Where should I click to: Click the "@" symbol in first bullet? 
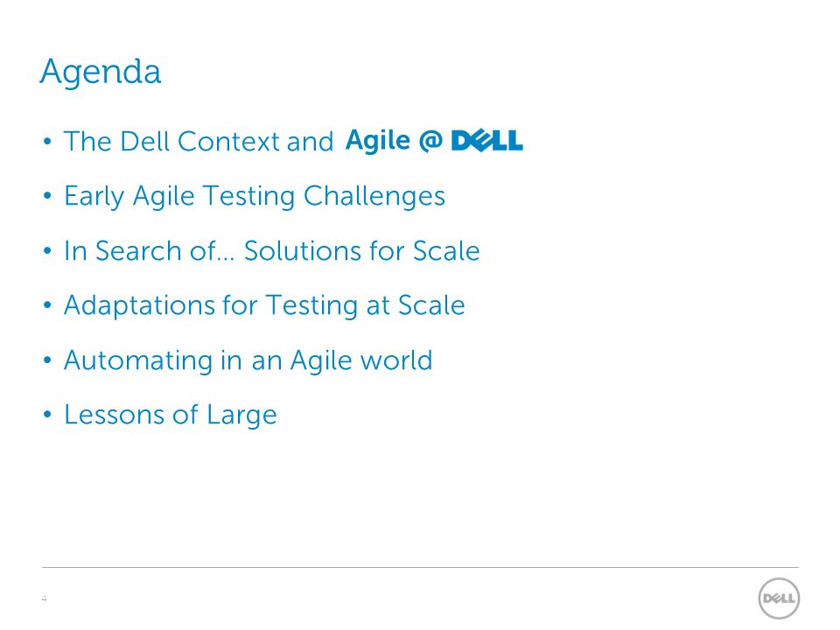(430, 141)
